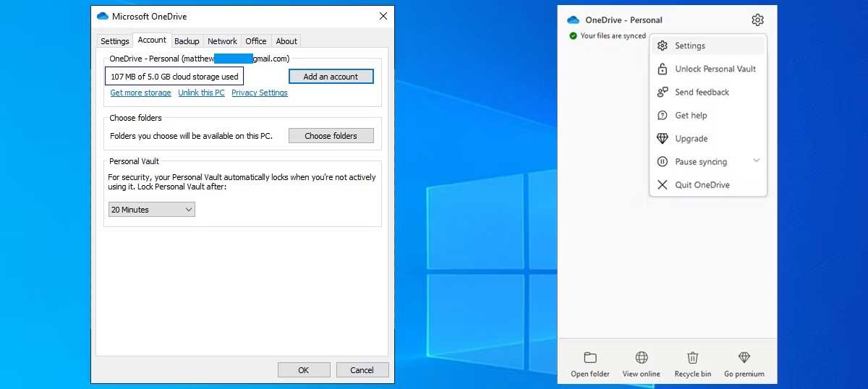This screenshot has height=389, width=868.
Task: Click the Cancel button
Action: pyautogui.click(x=362, y=369)
